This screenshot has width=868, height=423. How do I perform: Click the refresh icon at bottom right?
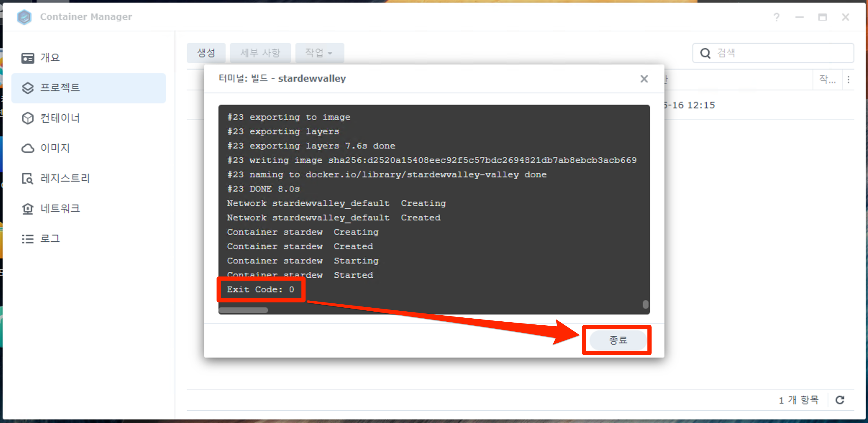840,400
